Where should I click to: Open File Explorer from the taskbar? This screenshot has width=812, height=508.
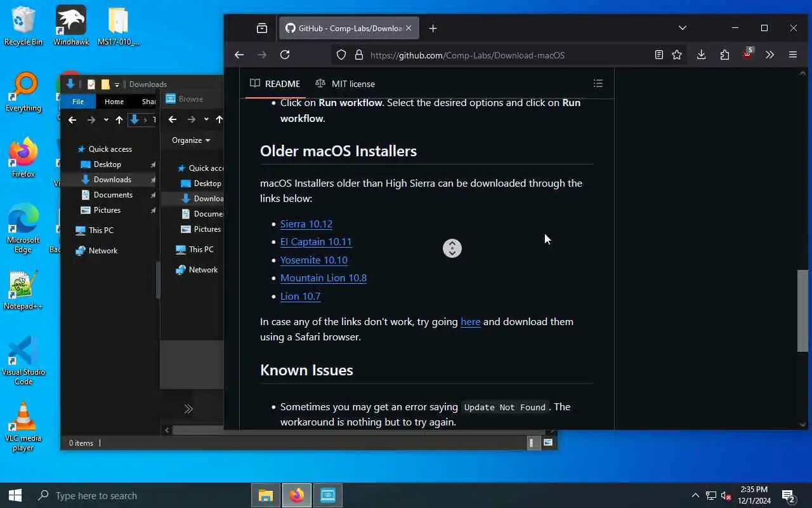(265, 495)
